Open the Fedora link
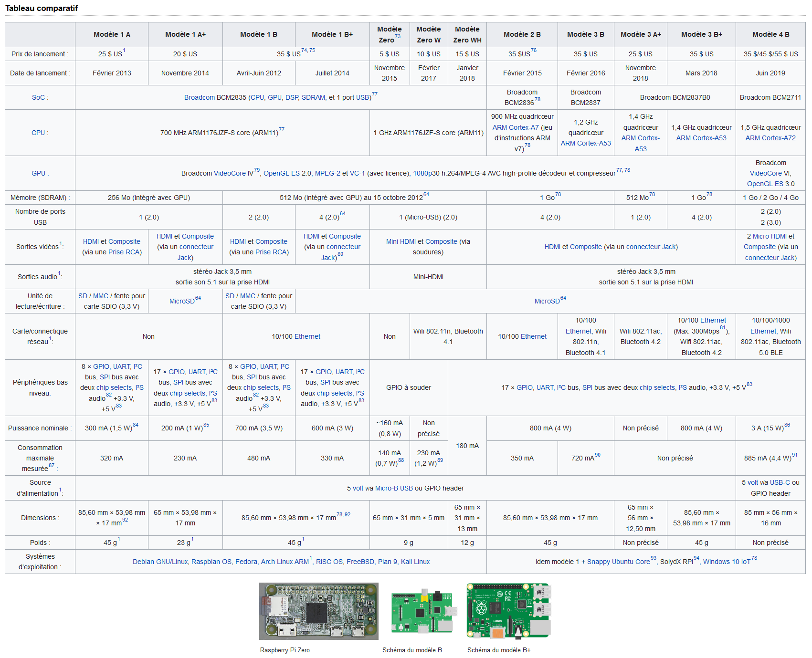 point(246,562)
